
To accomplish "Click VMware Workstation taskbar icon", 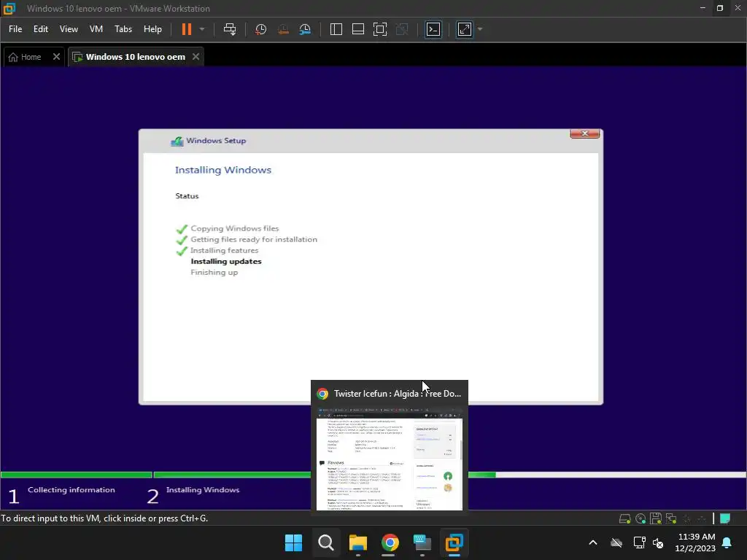I will point(454,542).
